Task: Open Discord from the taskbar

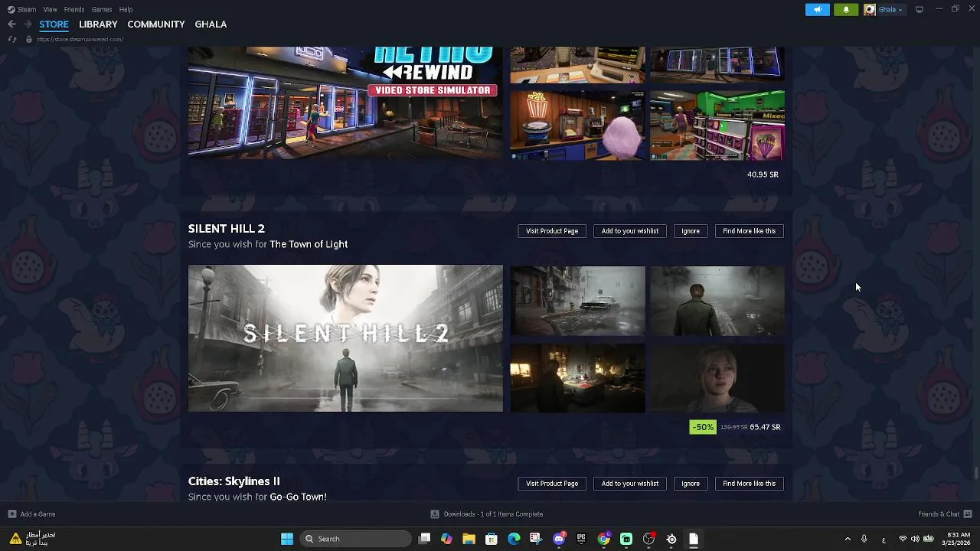Action: (559, 539)
